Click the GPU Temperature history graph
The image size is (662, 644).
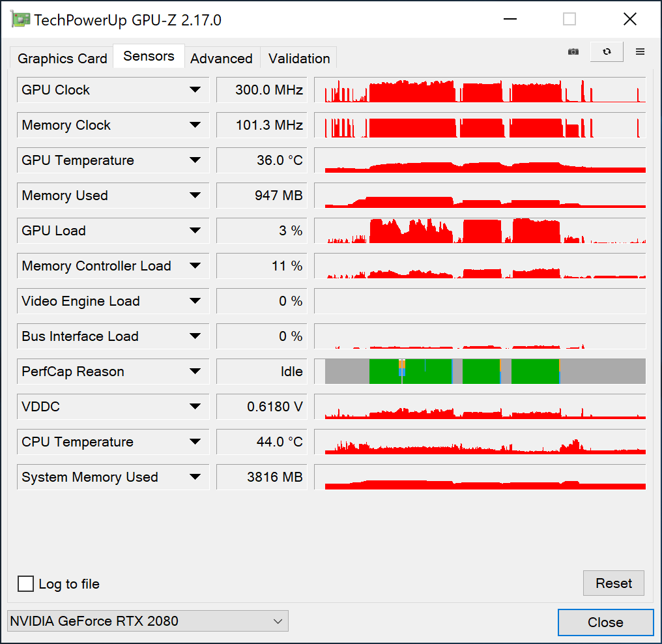[x=480, y=160]
